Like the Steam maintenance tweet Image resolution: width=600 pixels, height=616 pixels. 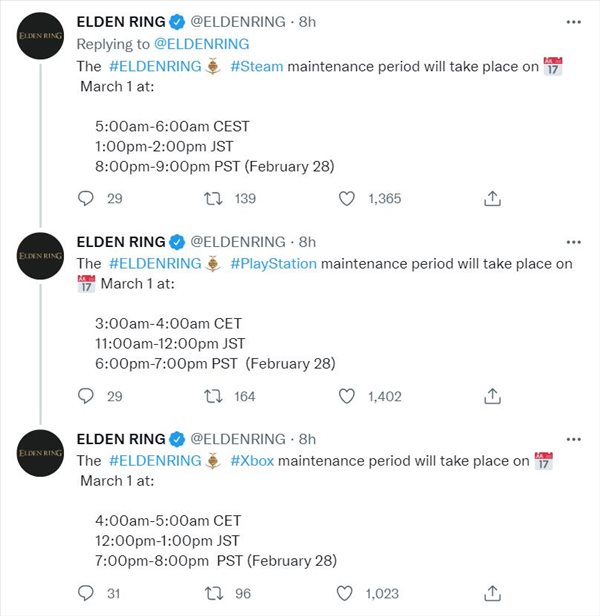347,198
